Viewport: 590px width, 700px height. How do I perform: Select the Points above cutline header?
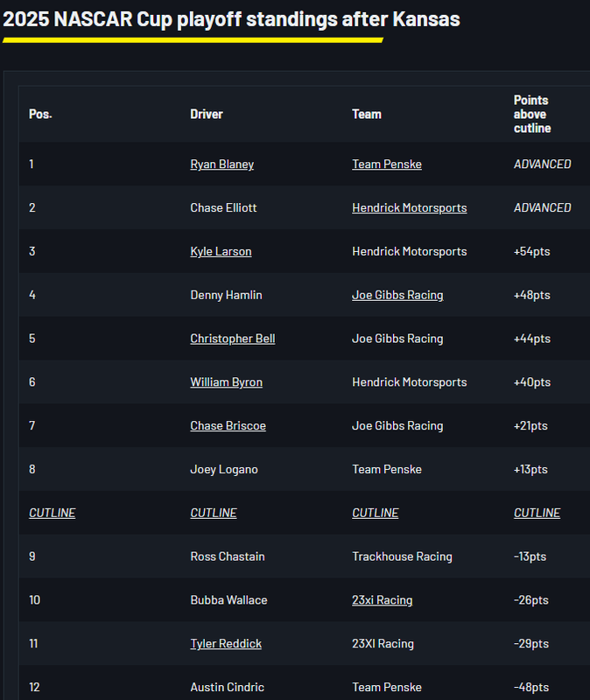(x=532, y=115)
